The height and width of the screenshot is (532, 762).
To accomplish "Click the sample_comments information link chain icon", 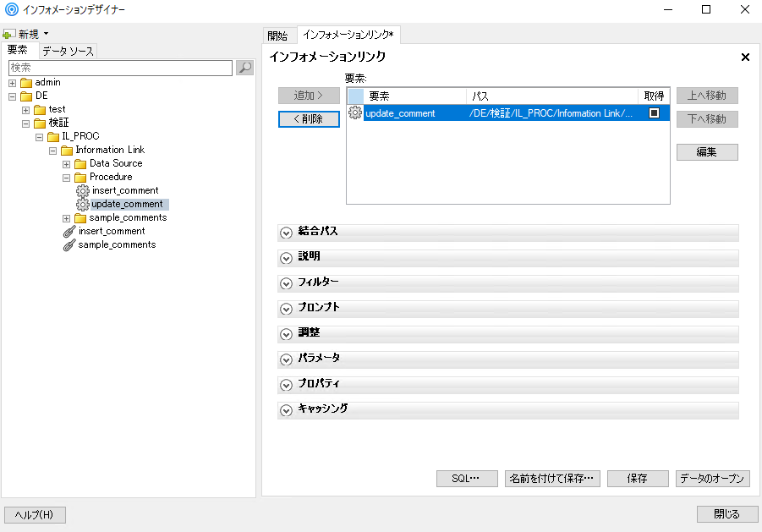I will coord(69,245).
